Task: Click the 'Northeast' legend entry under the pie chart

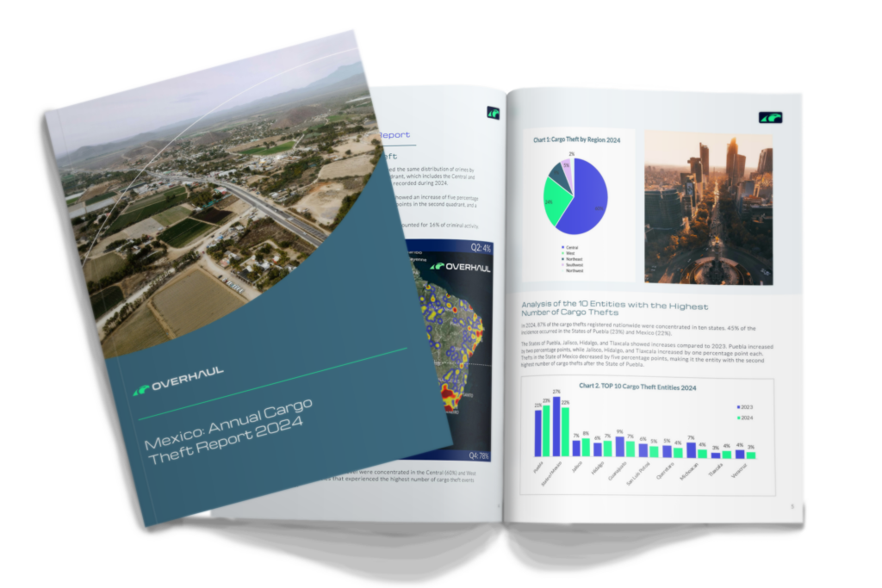Action: pyautogui.click(x=572, y=259)
